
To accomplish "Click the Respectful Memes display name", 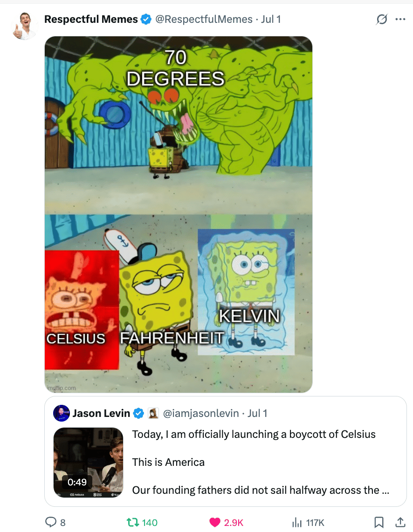I will [x=91, y=20].
